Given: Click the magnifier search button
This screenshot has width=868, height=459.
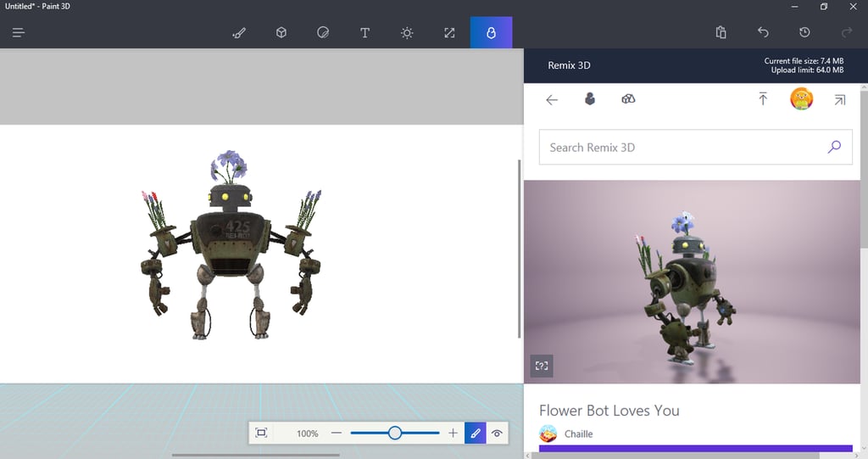Looking at the screenshot, I should tap(834, 147).
